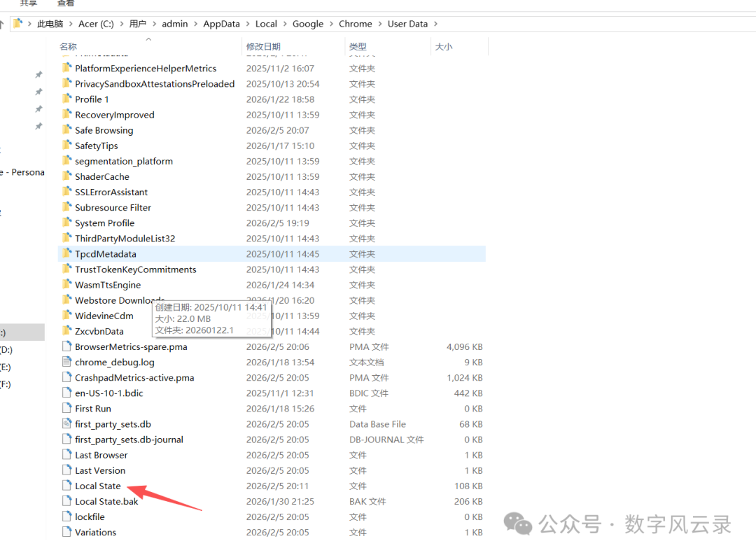Click the 2026/1/30 21:25 date cell

[x=280, y=501]
